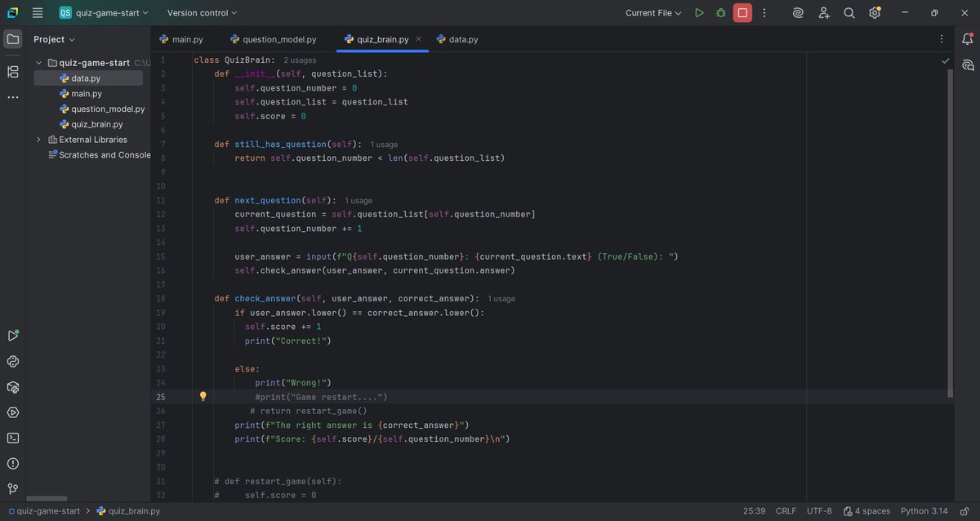
Task: Start a Code With Me session
Action: click(x=823, y=13)
